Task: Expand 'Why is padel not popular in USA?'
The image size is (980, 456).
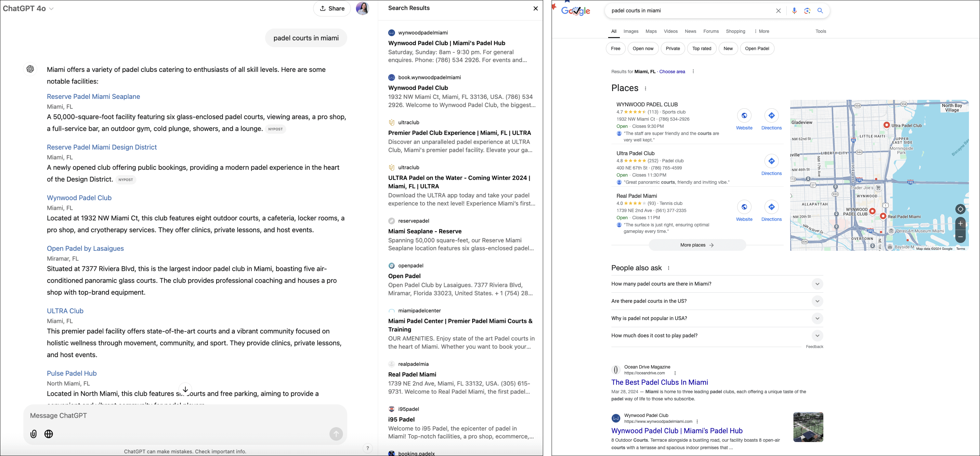Action: (717, 318)
